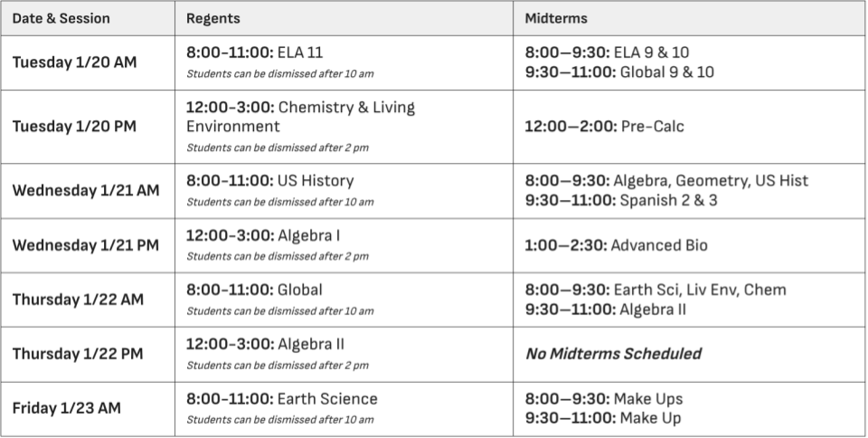The image size is (868, 438).
Task: Select the Wednesday 1/21 PM row label
Action: click(x=86, y=245)
